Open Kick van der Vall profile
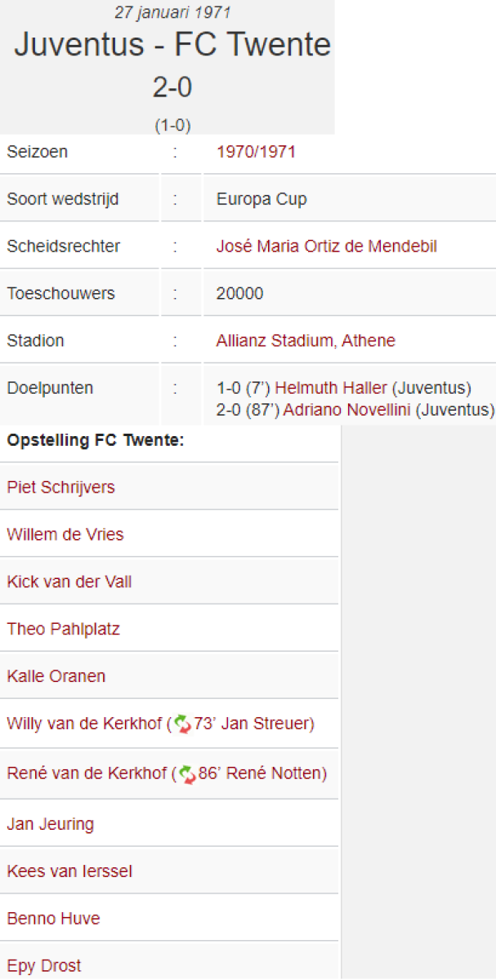 tap(69, 582)
